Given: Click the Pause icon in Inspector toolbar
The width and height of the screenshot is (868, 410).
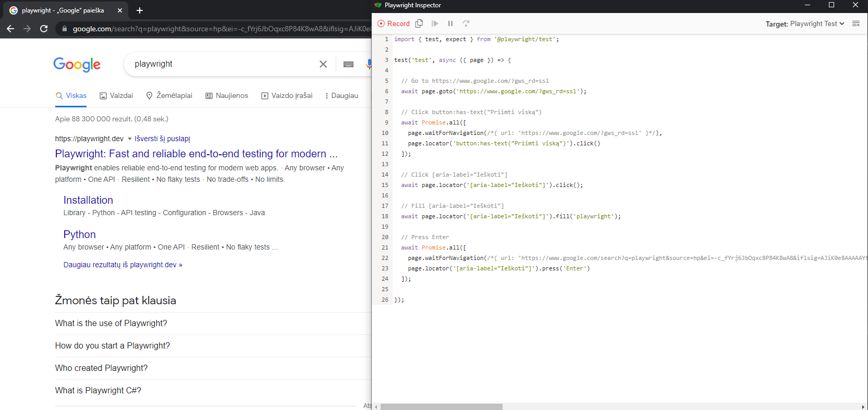Looking at the screenshot, I should pyautogui.click(x=450, y=23).
